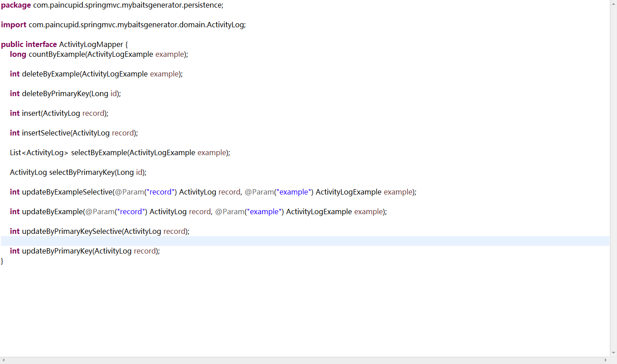Click the 'interface' keyword
617x364 pixels.
(41, 45)
